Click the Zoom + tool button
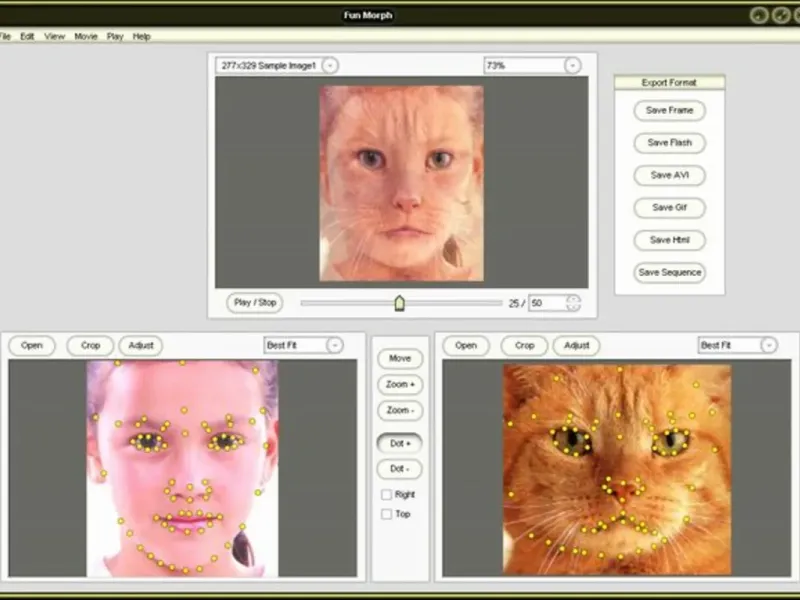This screenshot has width=800, height=600. 400,384
